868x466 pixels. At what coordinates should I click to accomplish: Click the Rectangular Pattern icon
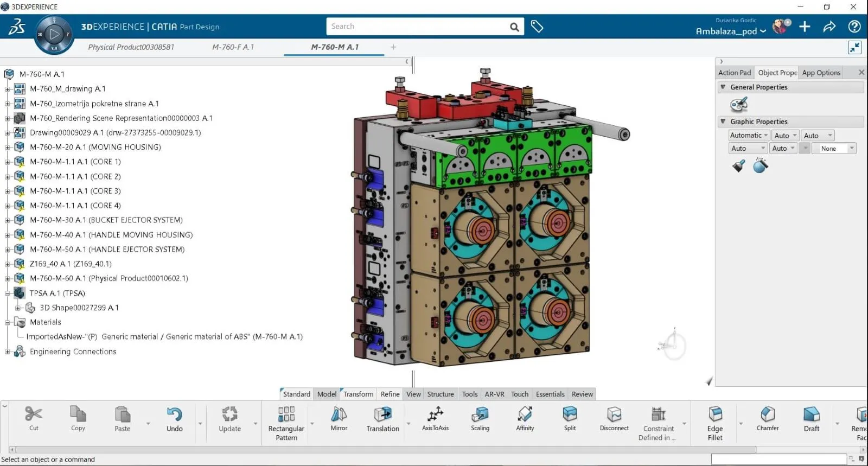pos(286,415)
